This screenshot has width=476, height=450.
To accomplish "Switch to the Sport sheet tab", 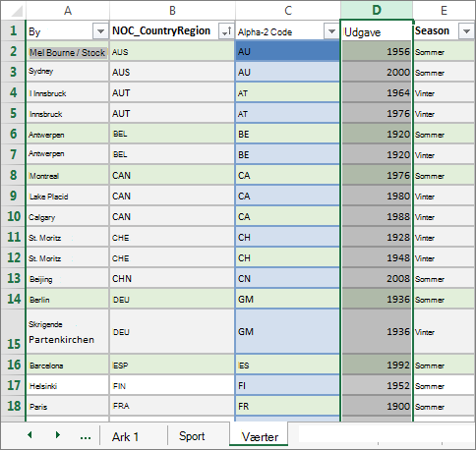I will pos(192,436).
